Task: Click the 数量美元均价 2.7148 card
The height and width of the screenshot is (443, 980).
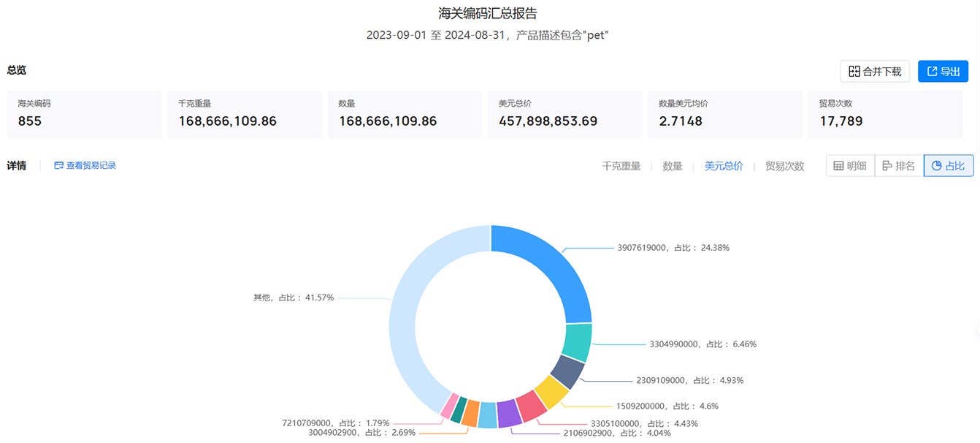Action: tap(725, 114)
